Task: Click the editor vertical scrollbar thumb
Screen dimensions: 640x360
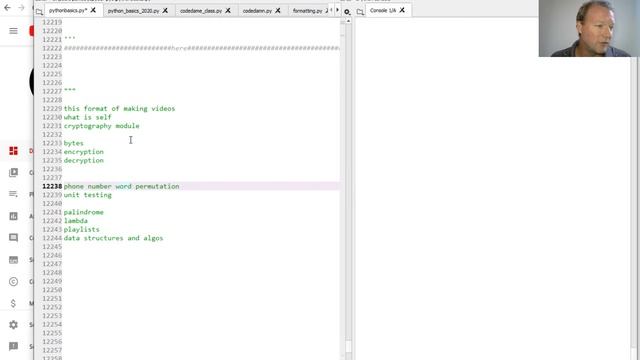Action: [349, 347]
